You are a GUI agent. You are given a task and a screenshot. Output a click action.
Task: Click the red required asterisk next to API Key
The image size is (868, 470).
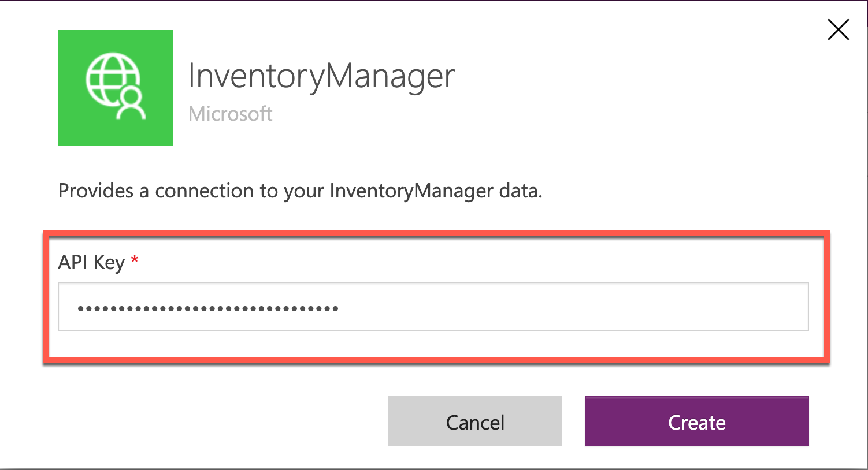[133, 260]
